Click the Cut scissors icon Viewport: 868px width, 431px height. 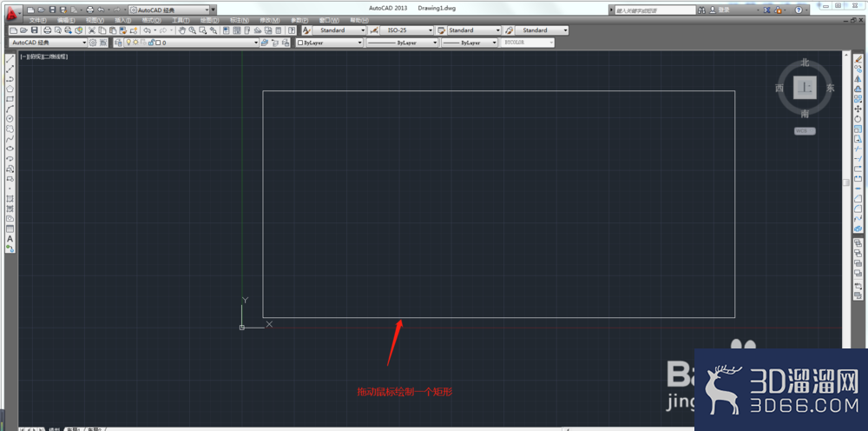tap(92, 30)
